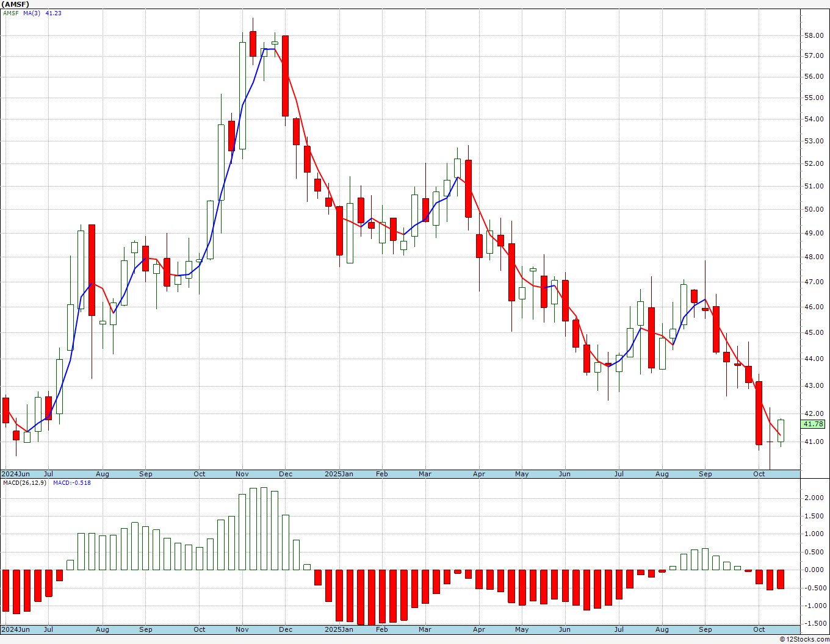Click the 55.00 price axis label
This screenshot has height=644, width=830.
pyautogui.click(x=814, y=98)
